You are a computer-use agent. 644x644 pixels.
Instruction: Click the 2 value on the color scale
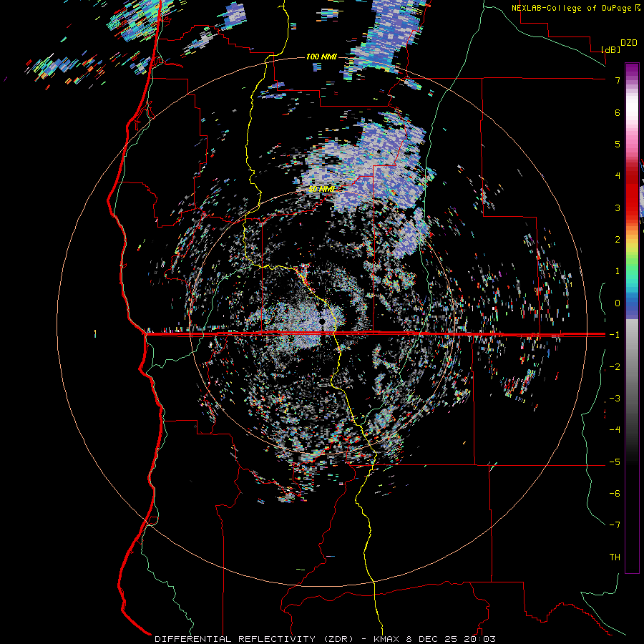pyautogui.click(x=618, y=240)
